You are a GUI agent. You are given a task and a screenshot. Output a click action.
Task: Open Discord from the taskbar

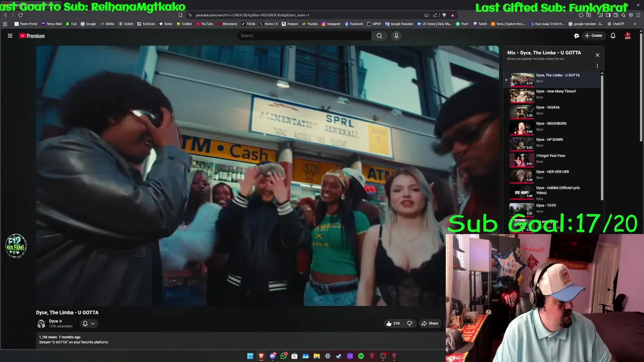pyautogui.click(x=273, y=356)
